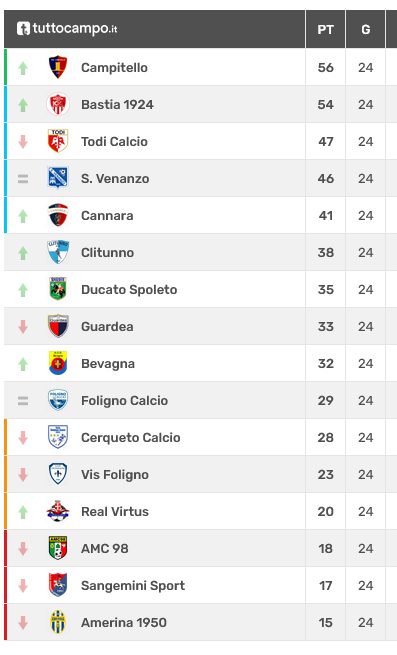
Task: Click the Bevagna team crest
Action: pos(58,363)
